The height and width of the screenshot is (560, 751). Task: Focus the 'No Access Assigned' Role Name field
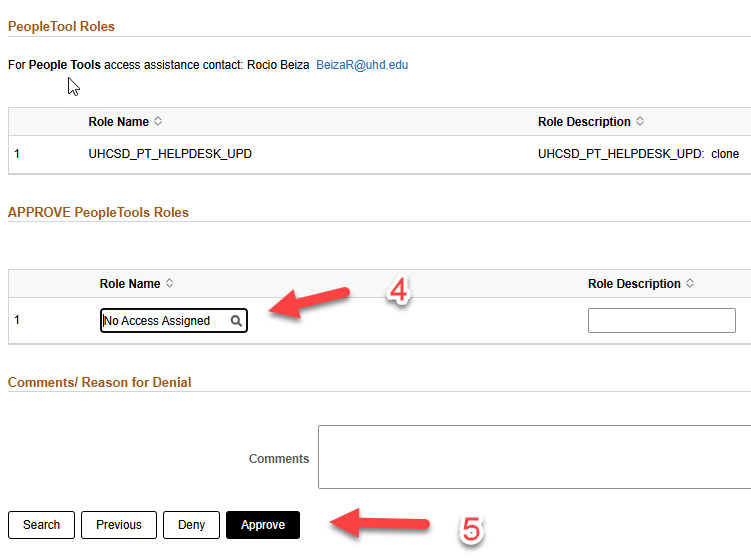[x=164, y=321]
